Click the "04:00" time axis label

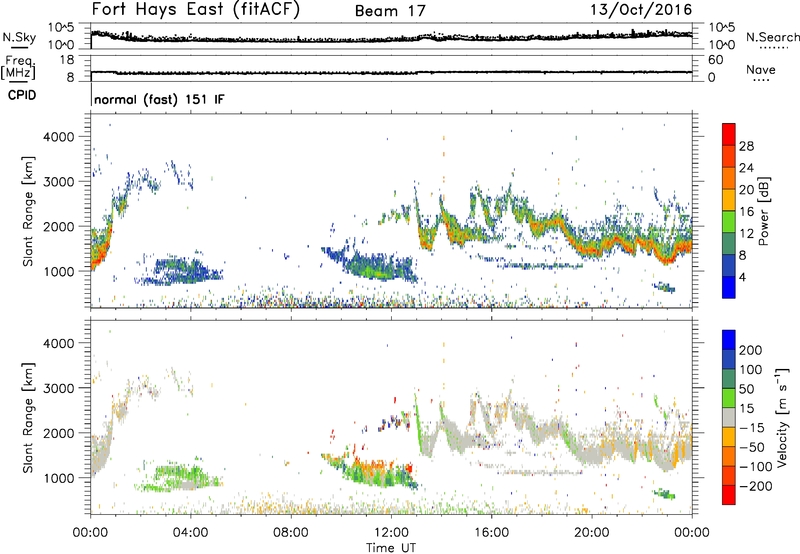pos(191,533)
